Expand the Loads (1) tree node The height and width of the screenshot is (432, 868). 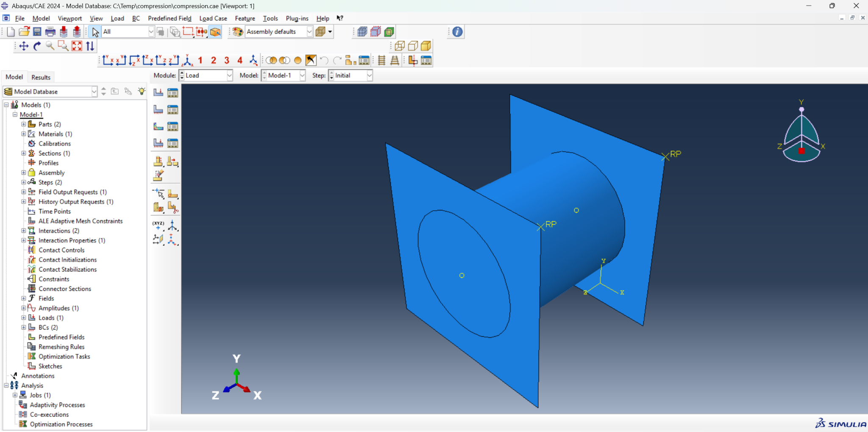pos(24,318)
